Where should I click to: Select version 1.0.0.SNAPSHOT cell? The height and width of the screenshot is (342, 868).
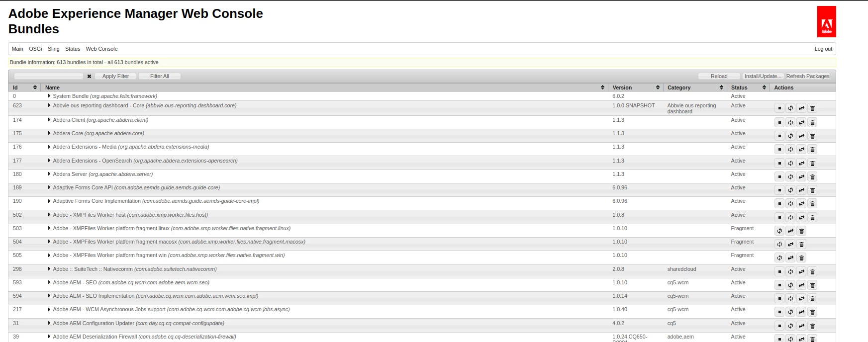(x=634, y=105)
